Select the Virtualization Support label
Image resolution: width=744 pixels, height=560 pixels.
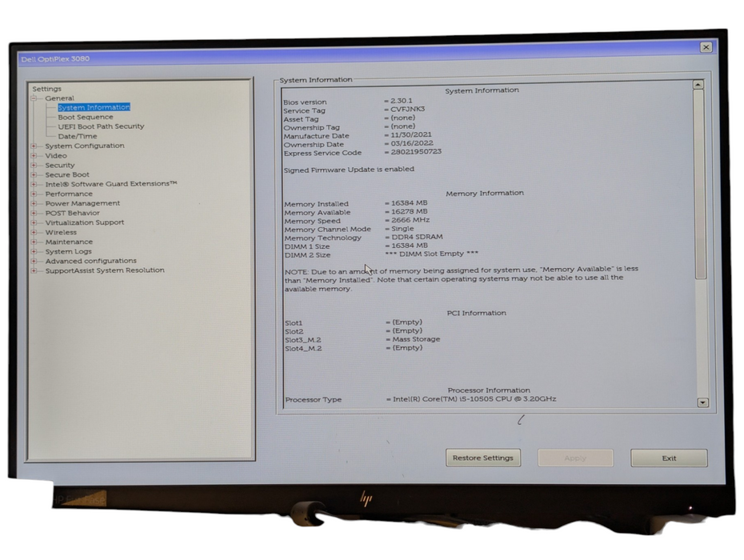[85, 222]
